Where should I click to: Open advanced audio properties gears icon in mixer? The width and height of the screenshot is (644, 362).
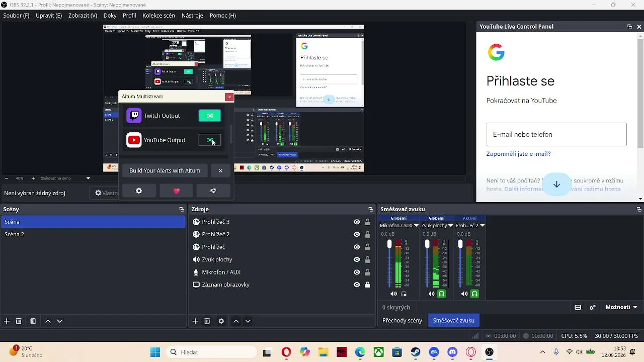(593, 307)
